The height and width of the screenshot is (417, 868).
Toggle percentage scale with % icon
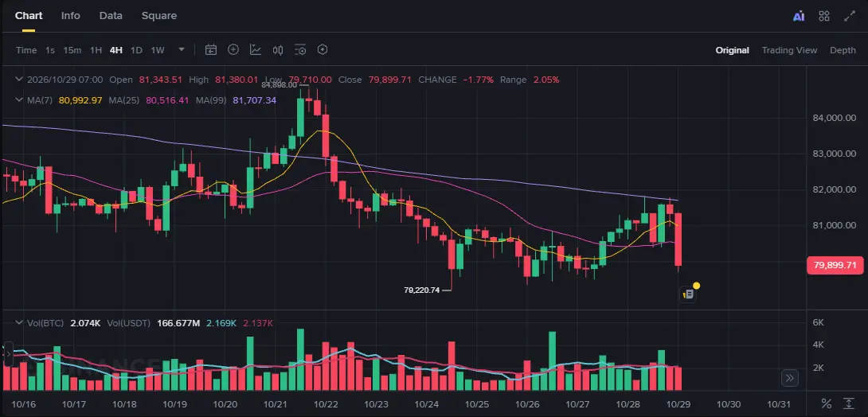pos(826,403)
